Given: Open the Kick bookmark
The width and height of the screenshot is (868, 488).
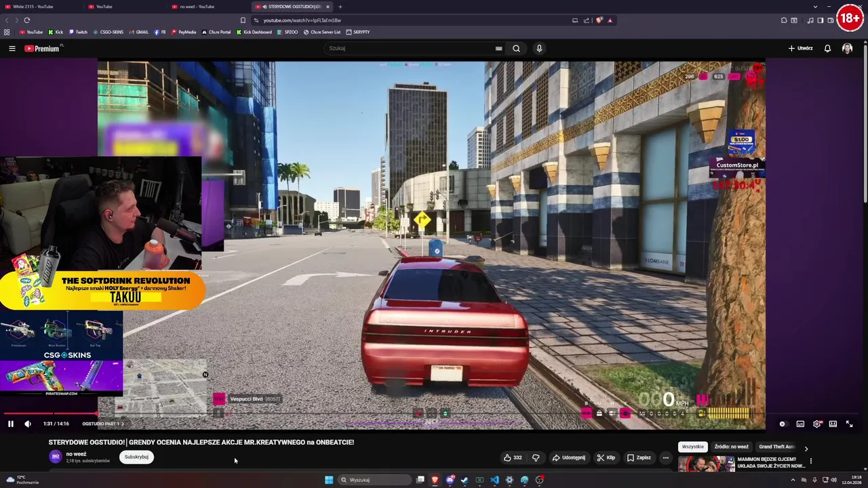Looking at the screenshot, I should (x=56, y=32).
